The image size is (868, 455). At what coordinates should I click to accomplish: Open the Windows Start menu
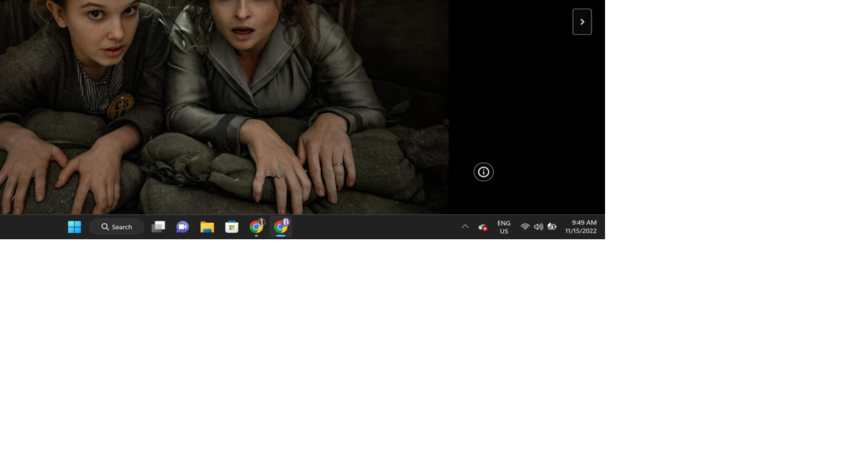click(74, 226)
